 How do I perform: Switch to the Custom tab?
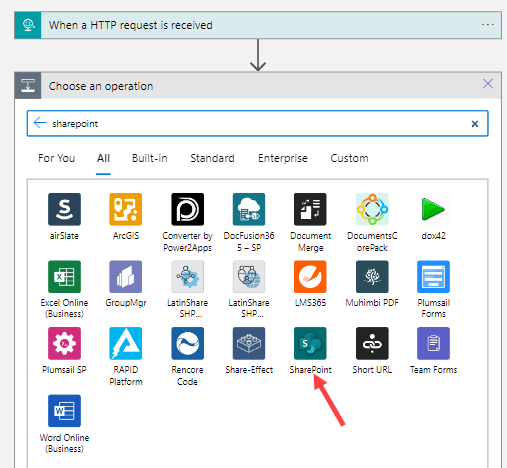click(x=349, y=158)
